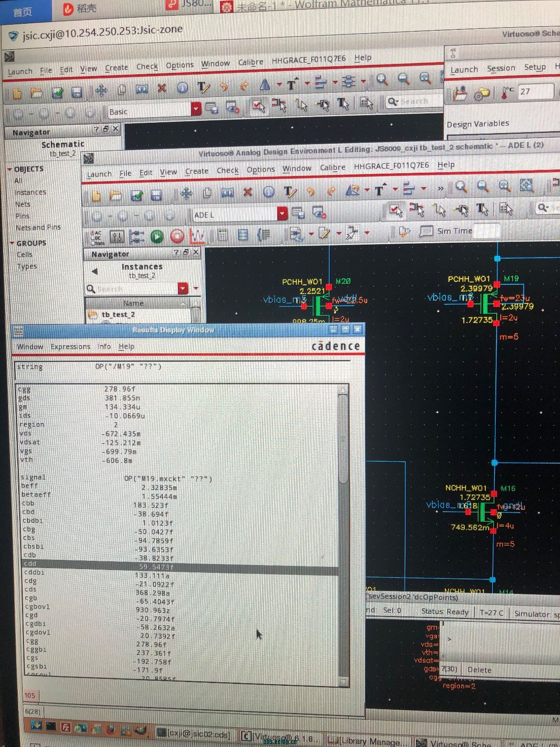Switch to the 首页 tab at top
The width and height of the screenshot is (560, 747).
(x=22, y=12)
